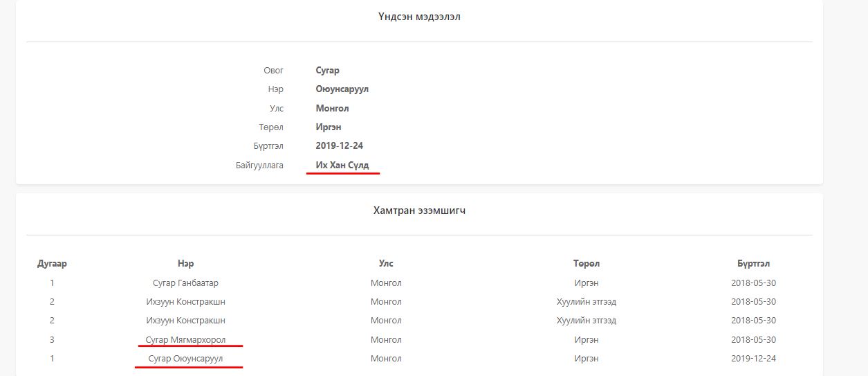
Task: Open Сугар Оюунсаруул in the co-owner table
Action: pyautogui.click(x=185, y=359)
